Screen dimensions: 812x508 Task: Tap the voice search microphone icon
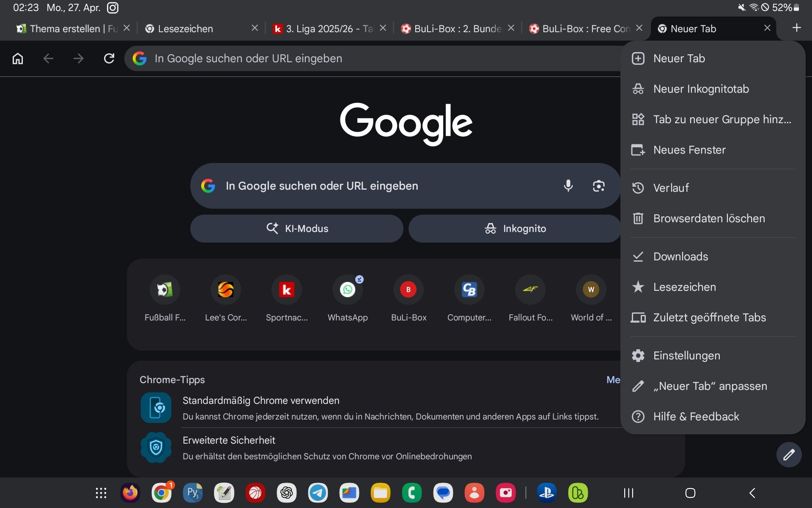(568, 186)
